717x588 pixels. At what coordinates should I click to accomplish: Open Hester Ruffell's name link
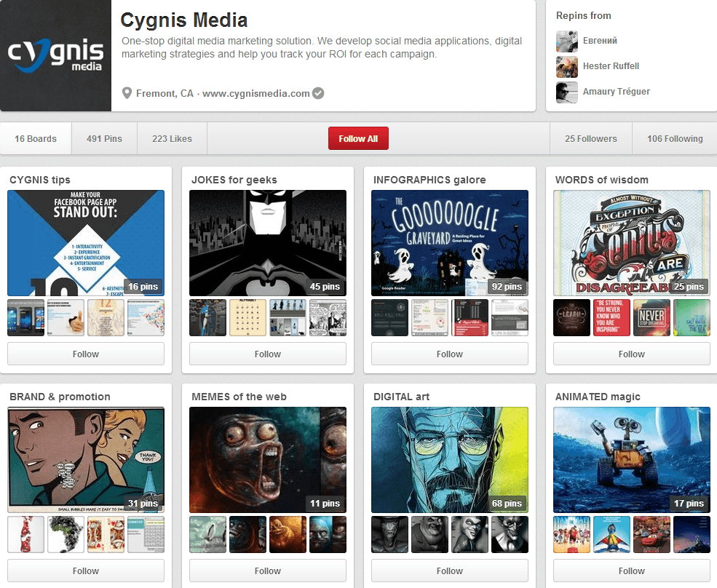pos(611,65)
